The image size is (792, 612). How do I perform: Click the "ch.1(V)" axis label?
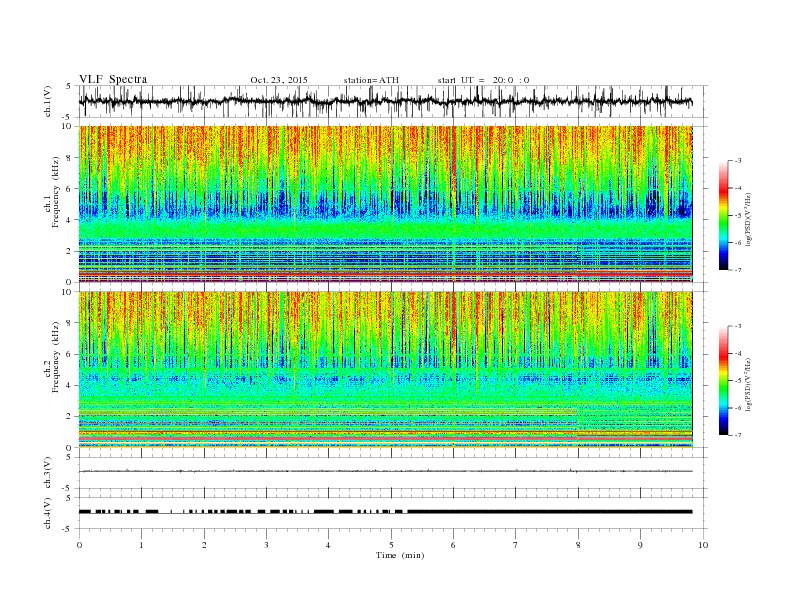[x=48, y=102]
